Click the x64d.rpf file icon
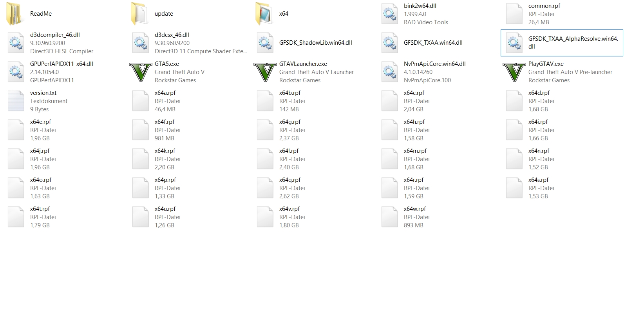644x312 pixels. tap(514, 101)
